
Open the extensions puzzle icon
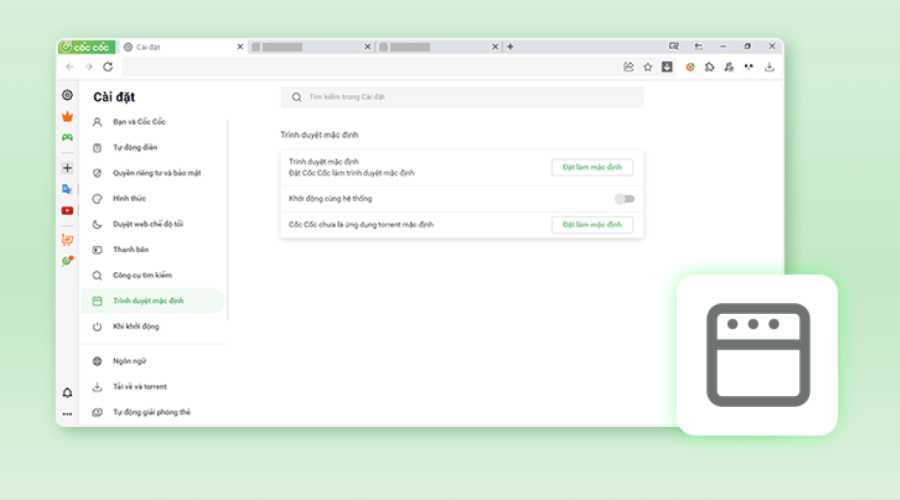click(x=709, y=67)
